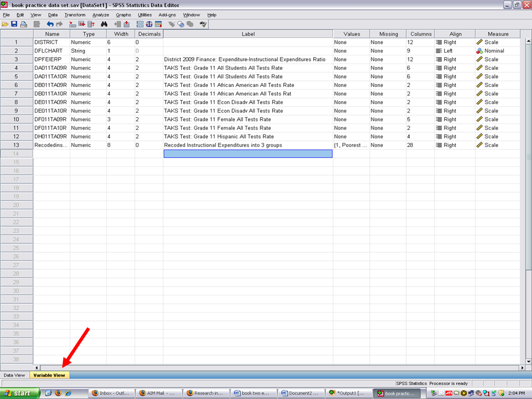The image size is (532, 399).
Task: Click the Undo arrow in toolbar
Action: [50, 24]
